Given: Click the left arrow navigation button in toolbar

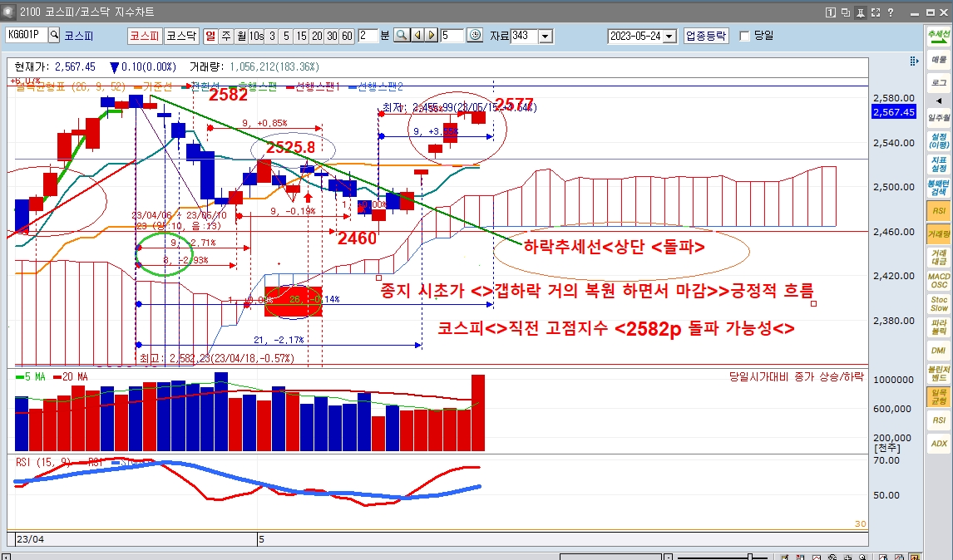Looking at the screenshot, I should [x=417, y=36].
